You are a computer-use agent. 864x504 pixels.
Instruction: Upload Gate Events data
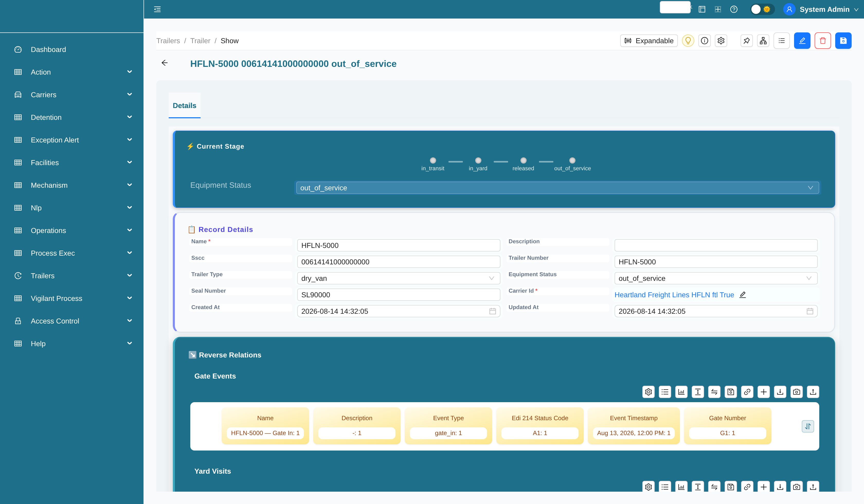tap(813, 392)
